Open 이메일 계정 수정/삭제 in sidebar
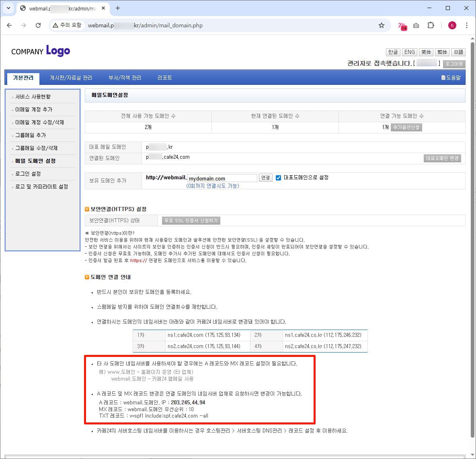The height and width of the screenshot is (459, 476). pyautogui.click(x=39, y=122)
